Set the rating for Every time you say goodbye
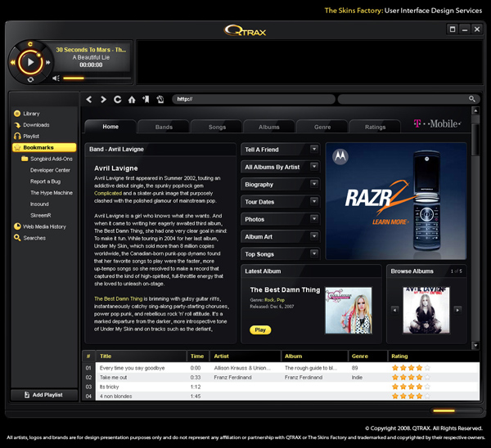Screen dimensions: 491x448 (411, 368)
